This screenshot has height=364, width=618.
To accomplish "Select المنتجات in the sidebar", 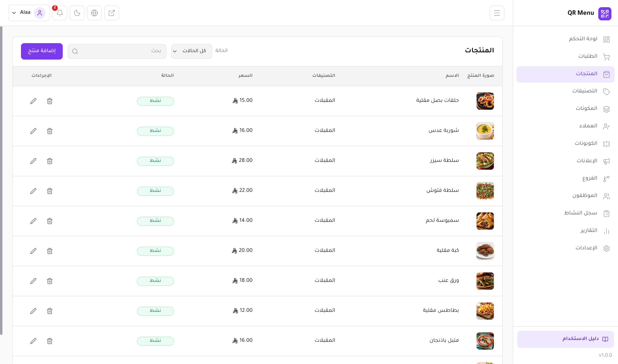I will pyautogui.click(x=566, y=74).
